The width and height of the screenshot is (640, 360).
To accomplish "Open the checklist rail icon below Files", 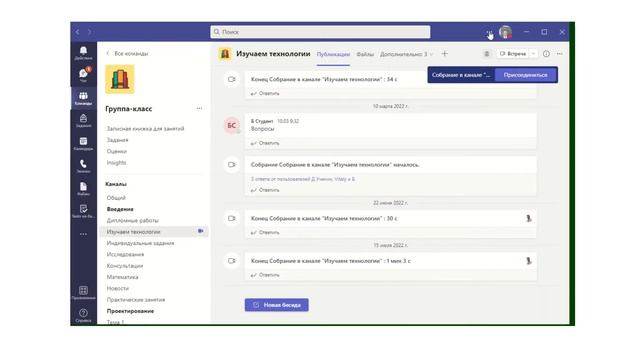I will [x=83, y=211].
